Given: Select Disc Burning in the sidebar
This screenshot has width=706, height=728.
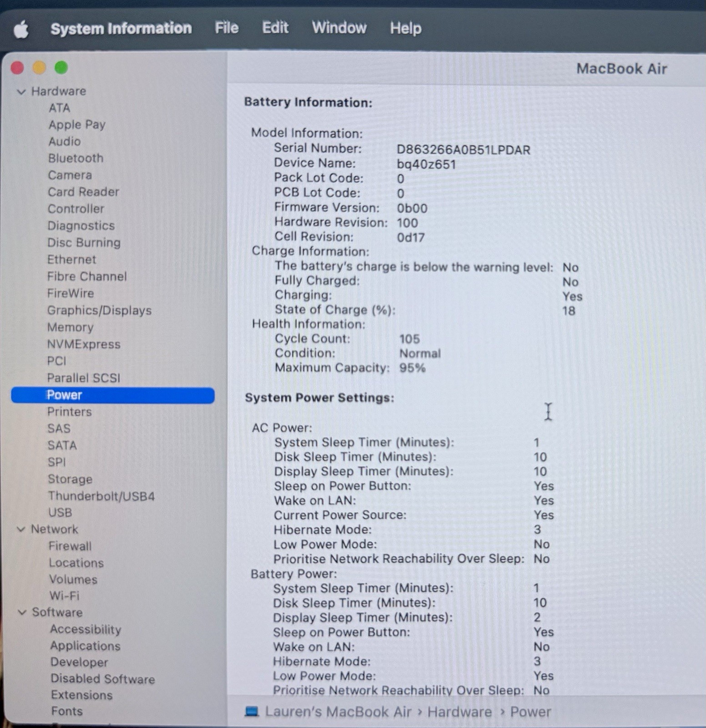Looking at the screenshot, I should [84, 243].
